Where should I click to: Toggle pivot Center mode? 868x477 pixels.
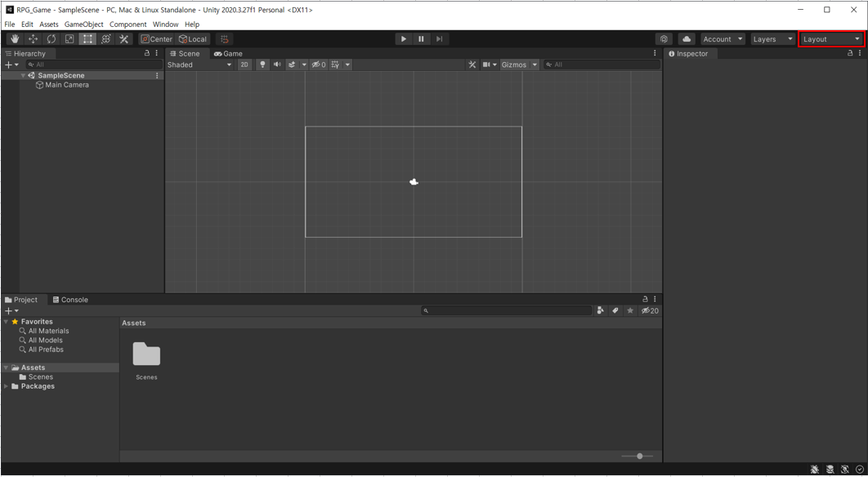[156, 39]
